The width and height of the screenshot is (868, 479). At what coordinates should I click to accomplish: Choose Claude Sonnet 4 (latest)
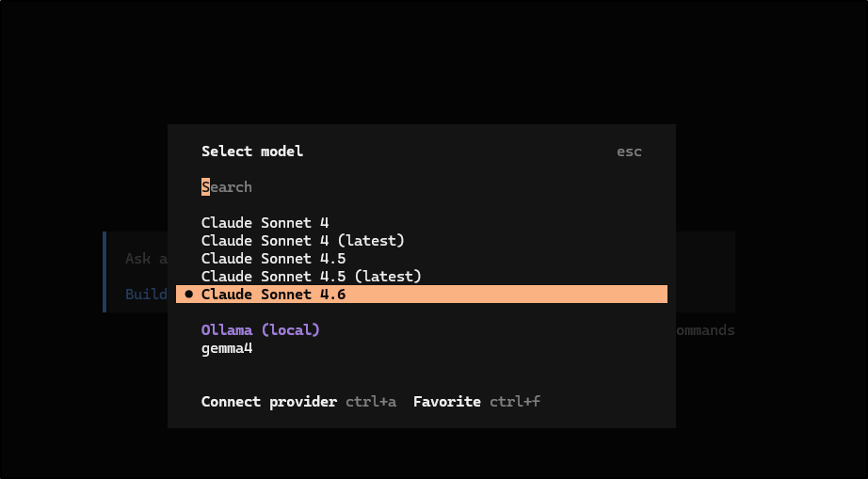pyautogui.click(x=302, y=241)
